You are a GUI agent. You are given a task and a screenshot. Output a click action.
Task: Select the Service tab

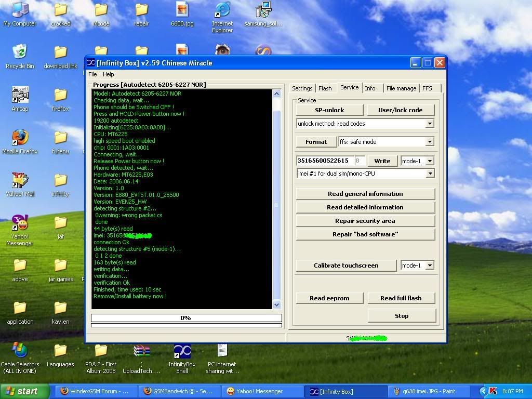pyautogui.click(x=350, y=87)
